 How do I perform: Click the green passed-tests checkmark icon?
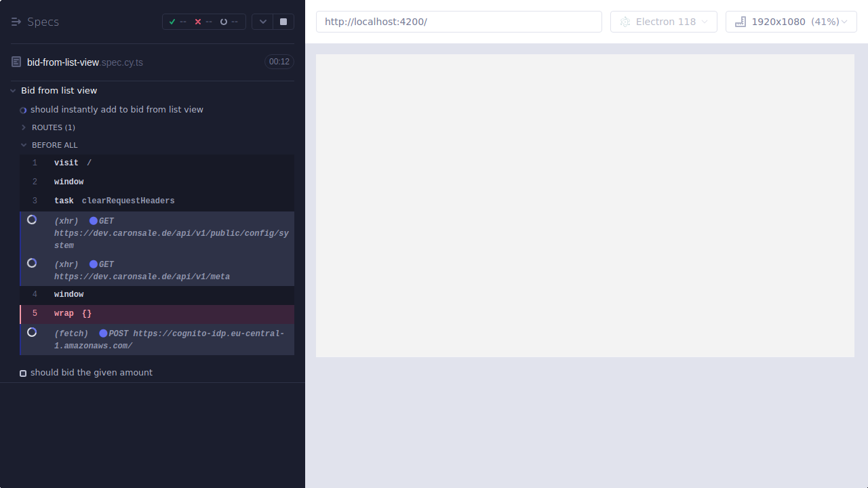pos(172,21)
